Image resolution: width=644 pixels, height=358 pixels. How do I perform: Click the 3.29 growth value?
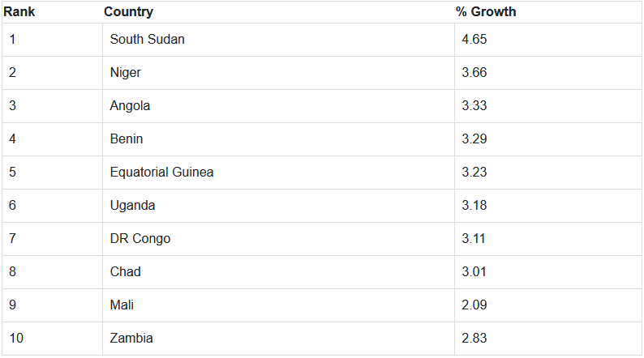[474, 139]
